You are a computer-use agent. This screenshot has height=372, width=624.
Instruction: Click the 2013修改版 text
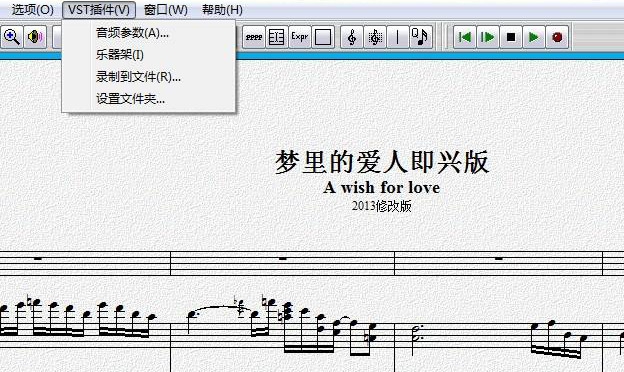click(381, 206)
